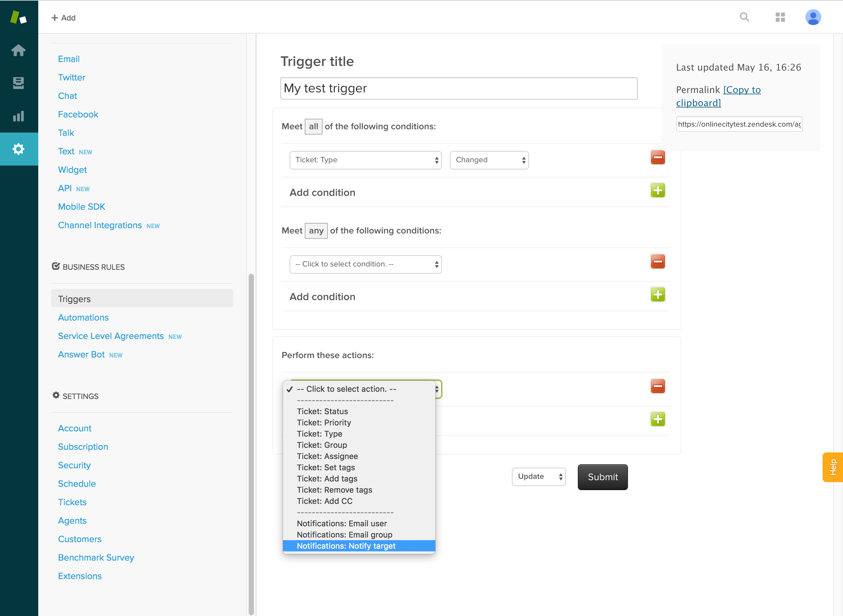The height and width of the screenshot is (616, 843).
Task: Open the user profile avatar
Action: [x=813, y=17]
